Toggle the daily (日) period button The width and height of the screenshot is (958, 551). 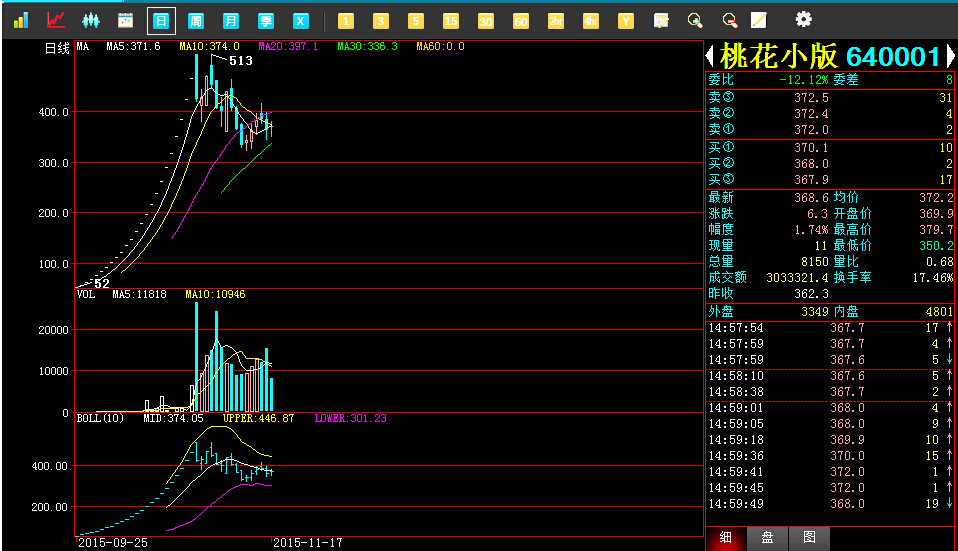point(161,20)
